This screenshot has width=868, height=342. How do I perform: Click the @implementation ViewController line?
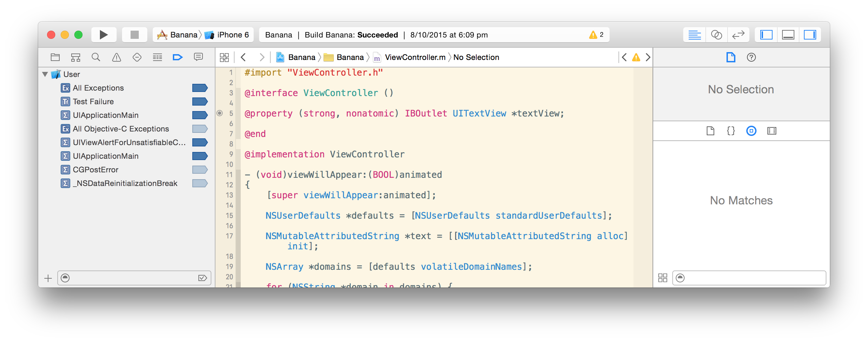pos(325,154)
